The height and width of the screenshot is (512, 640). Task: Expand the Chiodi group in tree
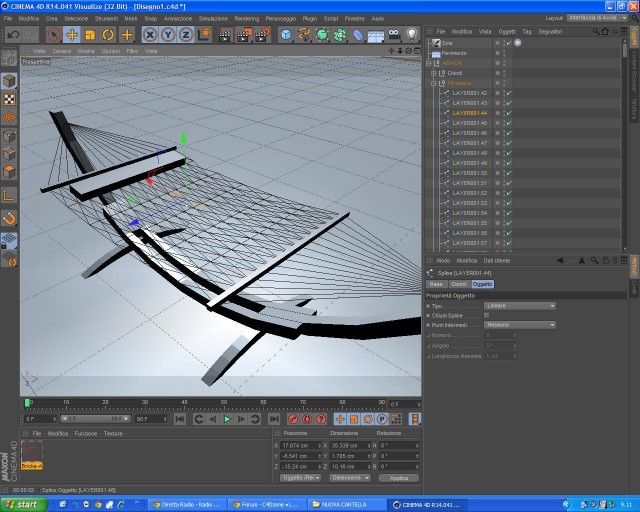tap(434, 73)
